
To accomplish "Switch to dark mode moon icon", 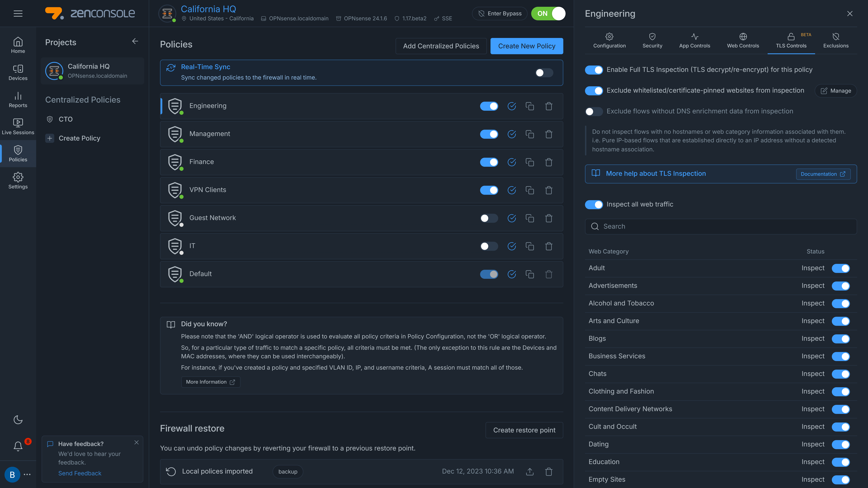I will click(x=18, y=420).
